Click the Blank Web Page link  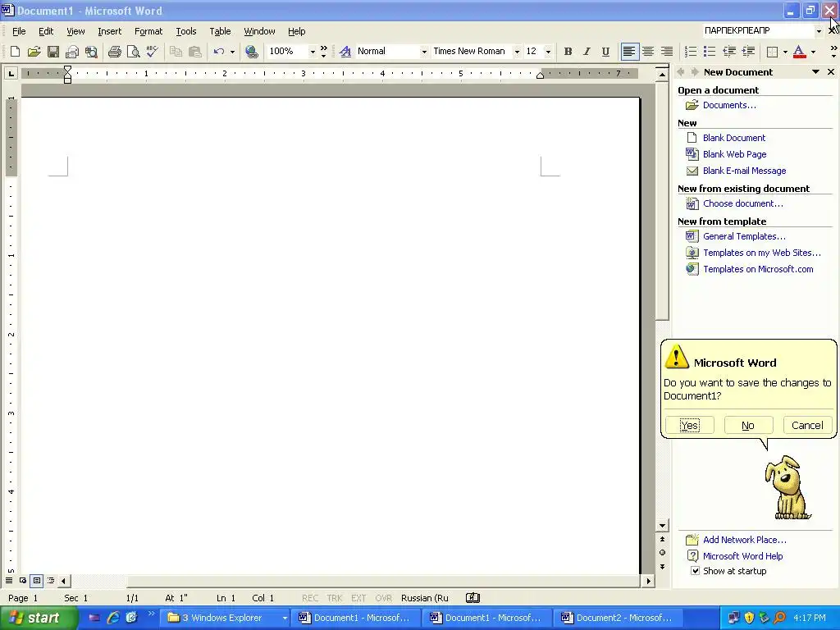tap(734, 154)
